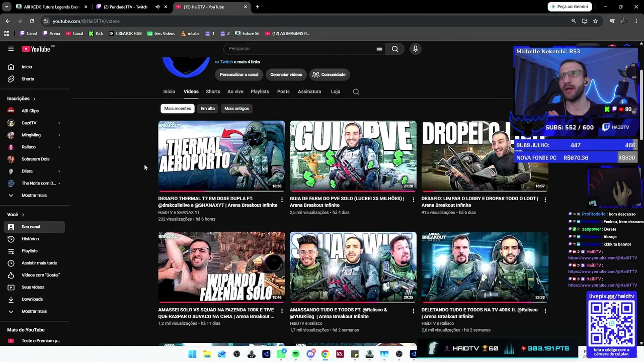The height and width of the screenshot is (362, 644).
Task: Open more options for DESAFIO THERMAL T7 video
Action: [282, 200]
